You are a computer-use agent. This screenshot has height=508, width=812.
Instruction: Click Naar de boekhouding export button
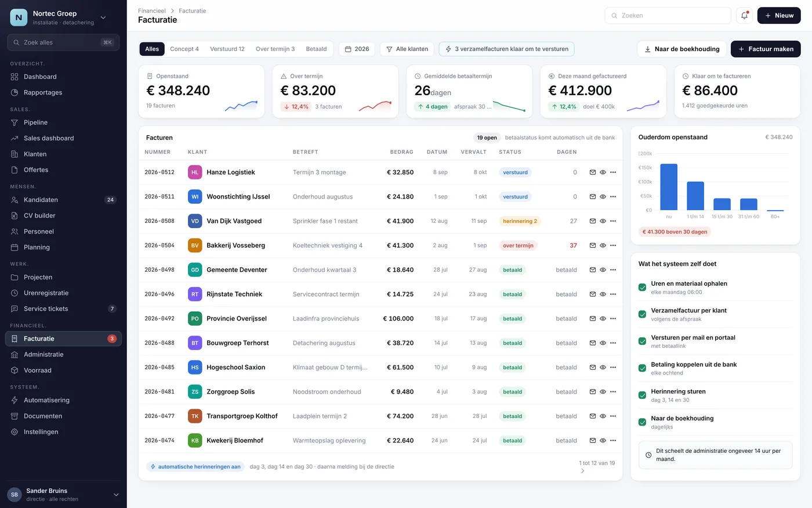tap(681, 49)
